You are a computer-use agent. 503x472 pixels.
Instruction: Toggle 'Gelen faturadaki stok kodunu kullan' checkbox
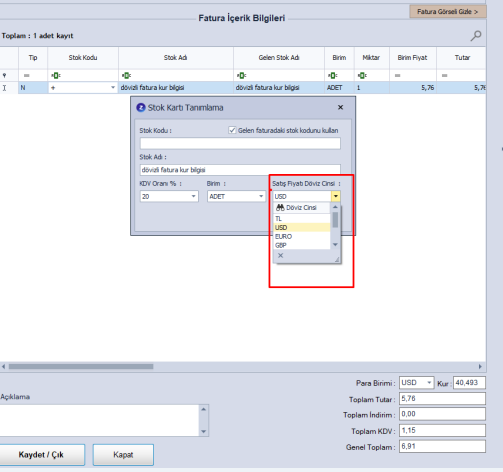(x=232, y=130)
